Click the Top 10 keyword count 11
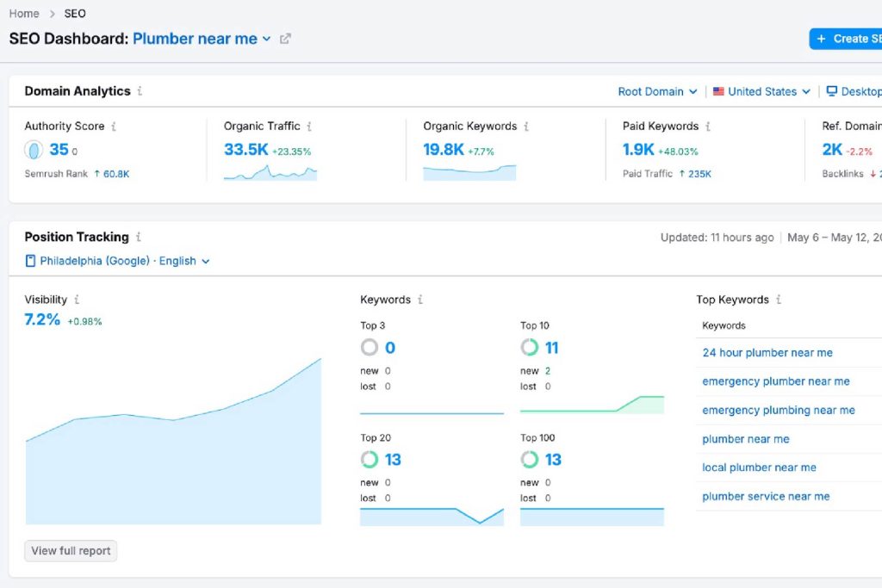 [x=552, y=348]
